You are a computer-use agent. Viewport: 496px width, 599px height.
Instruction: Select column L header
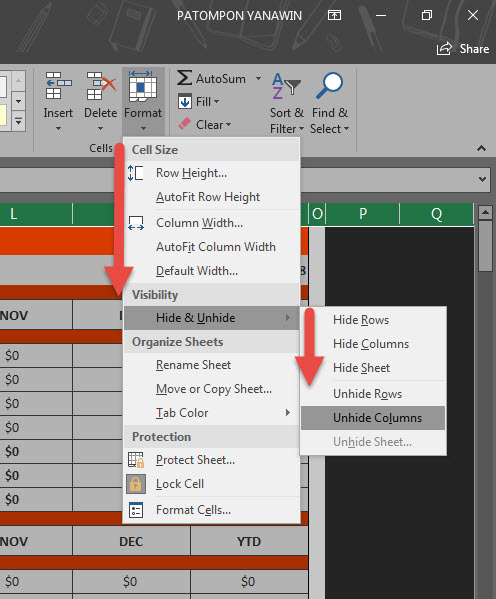click(36, 214)
